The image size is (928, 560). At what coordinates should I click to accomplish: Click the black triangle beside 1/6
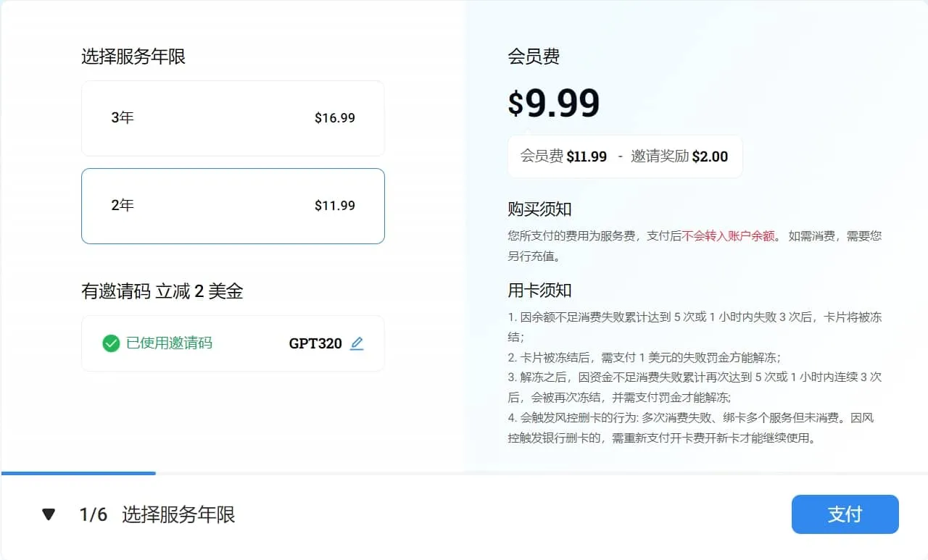click(49, 515)
